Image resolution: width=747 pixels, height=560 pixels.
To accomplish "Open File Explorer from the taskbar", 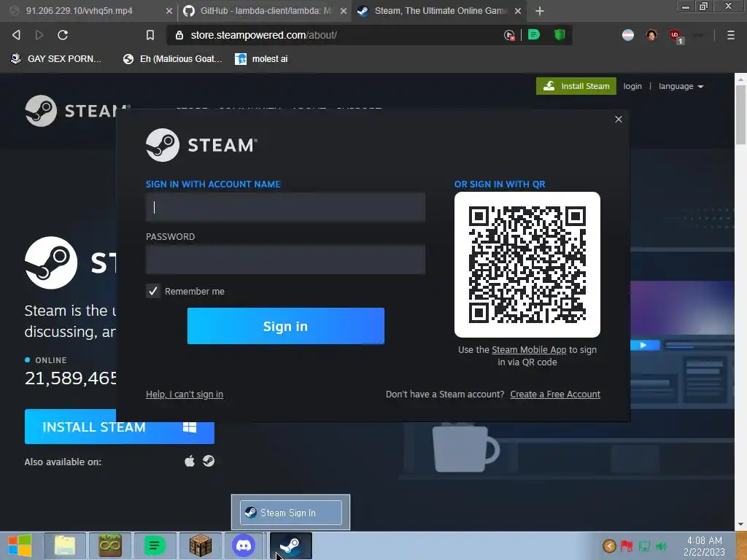I will click(x=65, y=545).
